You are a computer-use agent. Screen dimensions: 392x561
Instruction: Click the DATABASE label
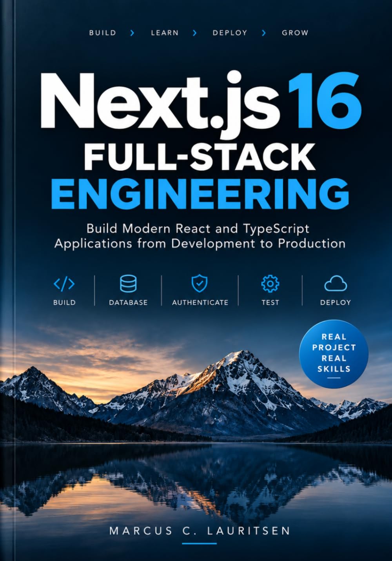point(128,302)
